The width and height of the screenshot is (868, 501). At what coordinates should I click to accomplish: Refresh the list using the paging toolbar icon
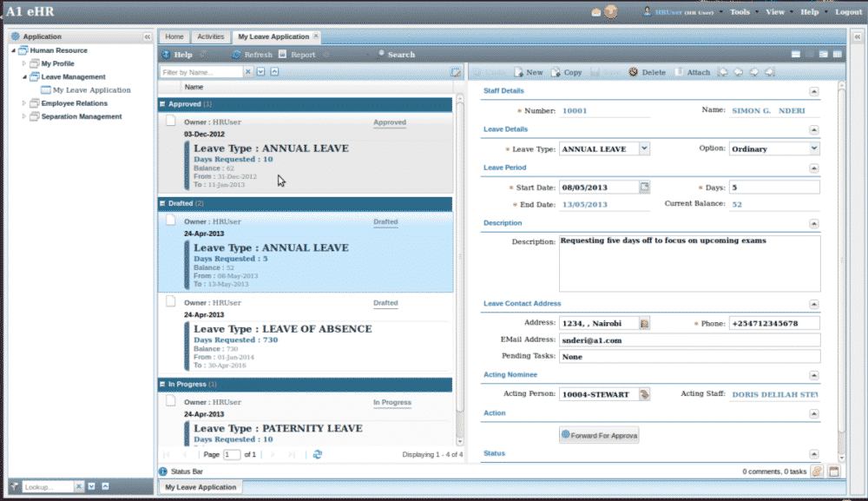coord(318,454)
